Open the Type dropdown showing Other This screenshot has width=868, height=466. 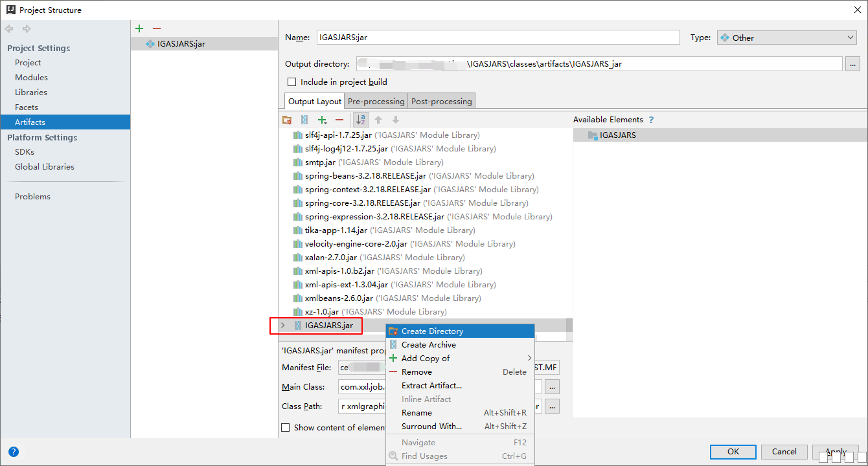point(787,38)
